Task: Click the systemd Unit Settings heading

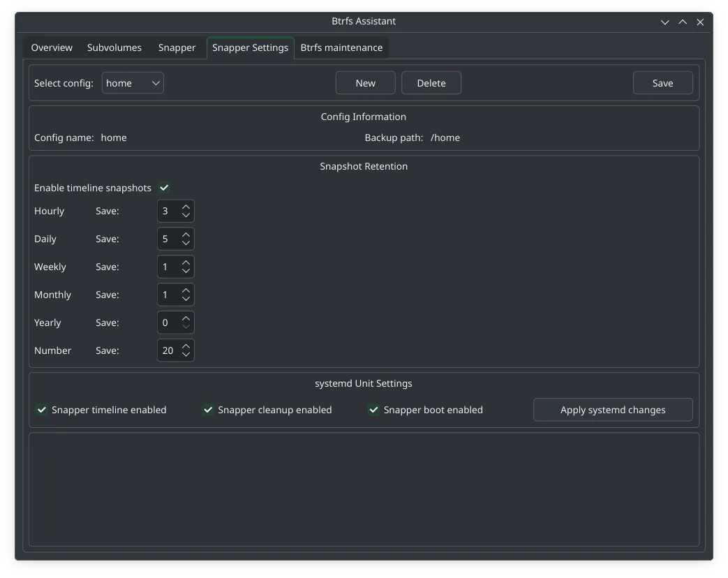Action: 364,383
